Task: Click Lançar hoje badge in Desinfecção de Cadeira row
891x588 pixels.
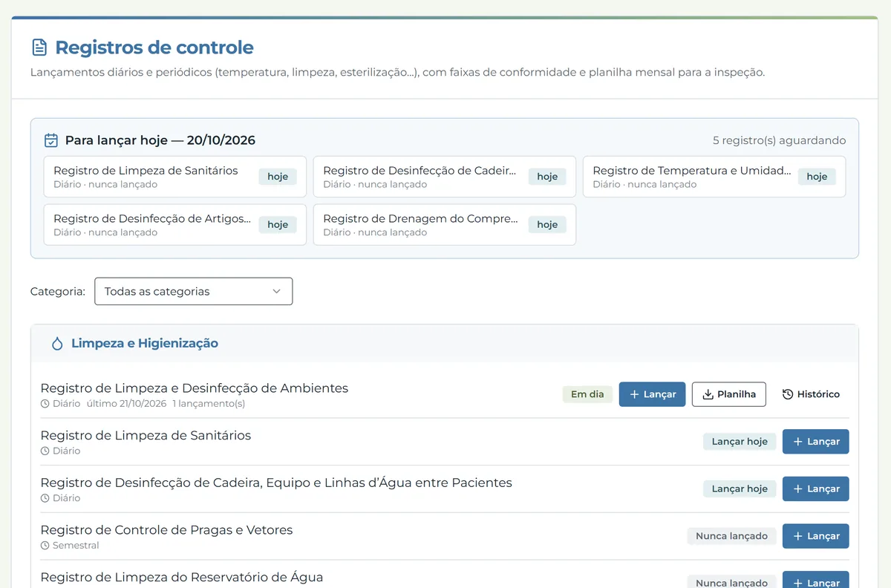Action: [x=740, y=489]
